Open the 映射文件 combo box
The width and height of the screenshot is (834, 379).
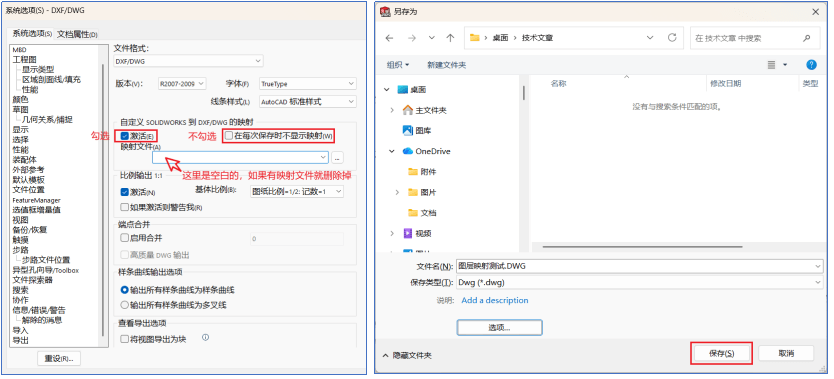[240, 157]
